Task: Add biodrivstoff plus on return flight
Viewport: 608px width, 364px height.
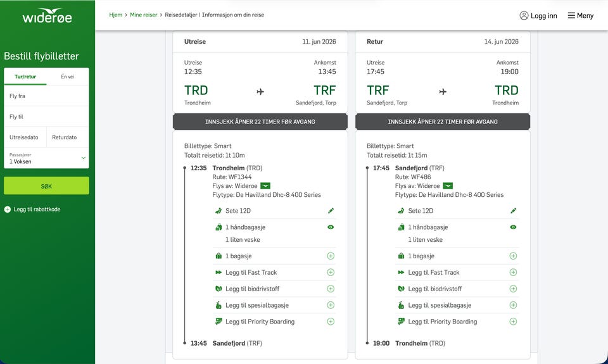Action: tap(513, 289)
